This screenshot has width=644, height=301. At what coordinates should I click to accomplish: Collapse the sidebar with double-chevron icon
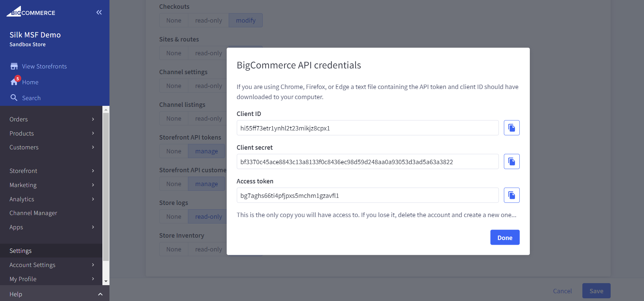99,12
